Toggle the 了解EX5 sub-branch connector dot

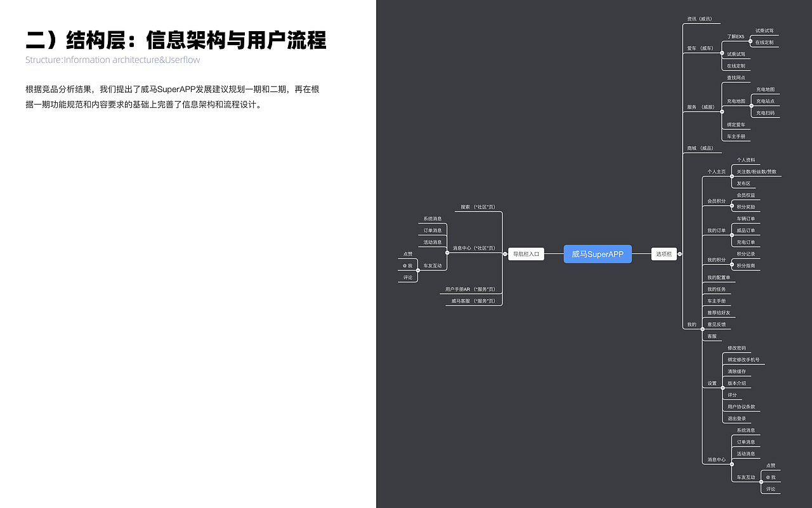750,41
